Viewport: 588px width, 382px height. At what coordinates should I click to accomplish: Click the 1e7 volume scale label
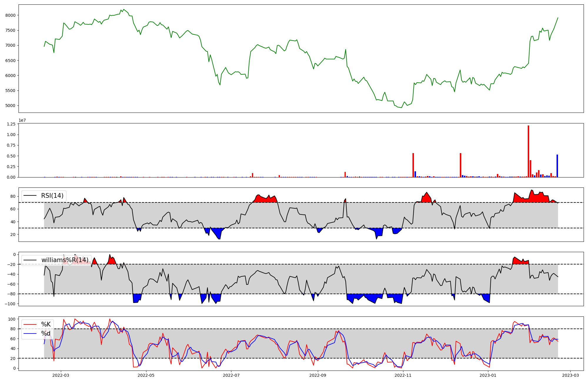22,120
